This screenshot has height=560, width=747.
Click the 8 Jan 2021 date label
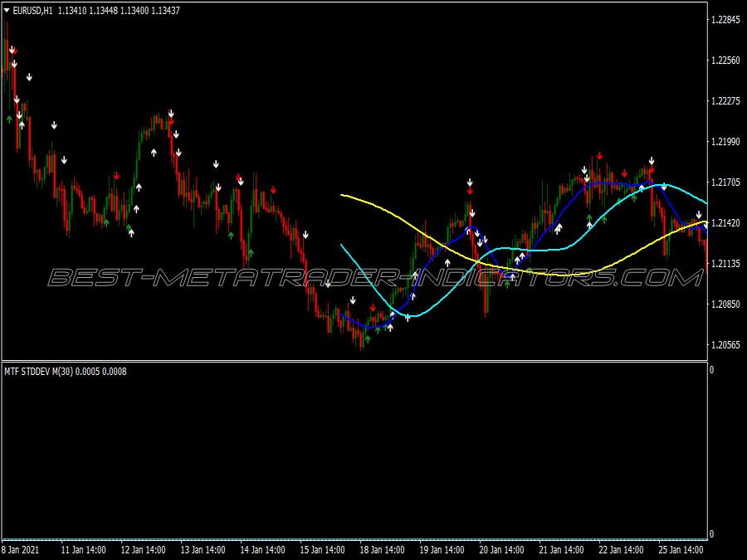coord(21,549)
